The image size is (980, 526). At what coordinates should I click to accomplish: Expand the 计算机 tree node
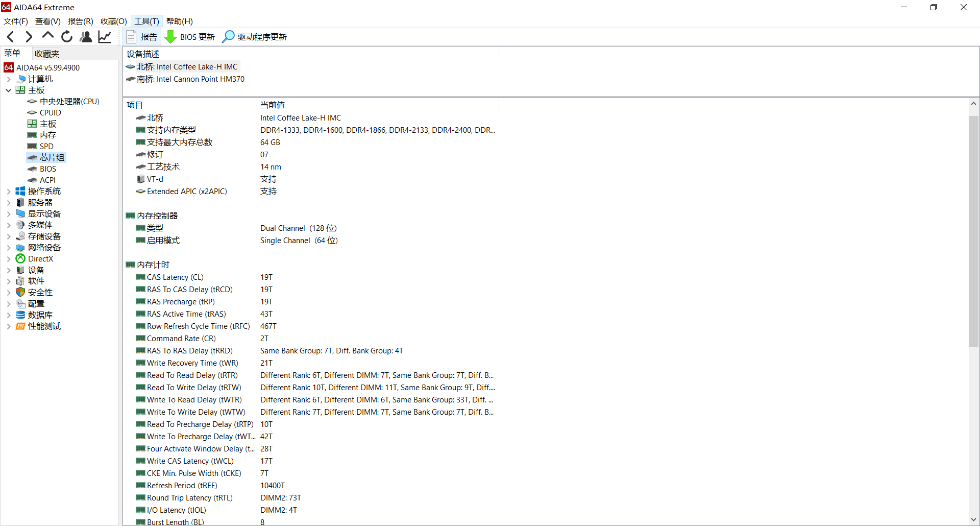[x=8, y=79]
